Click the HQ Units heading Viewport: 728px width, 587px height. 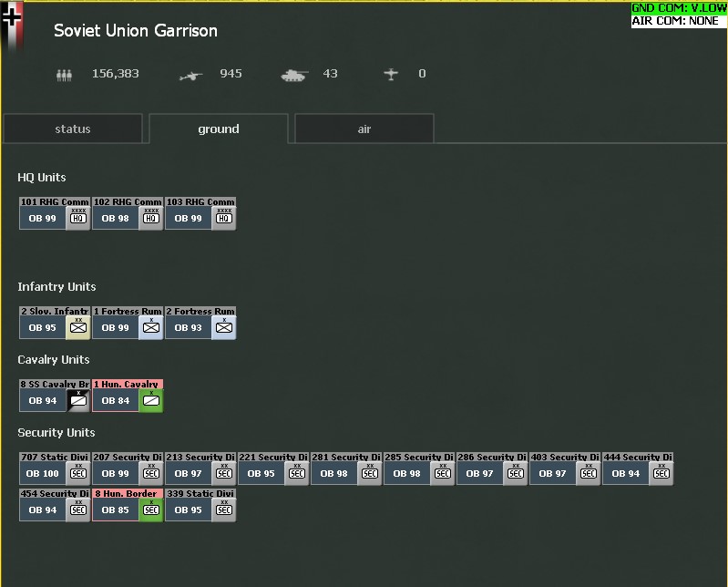42,178
